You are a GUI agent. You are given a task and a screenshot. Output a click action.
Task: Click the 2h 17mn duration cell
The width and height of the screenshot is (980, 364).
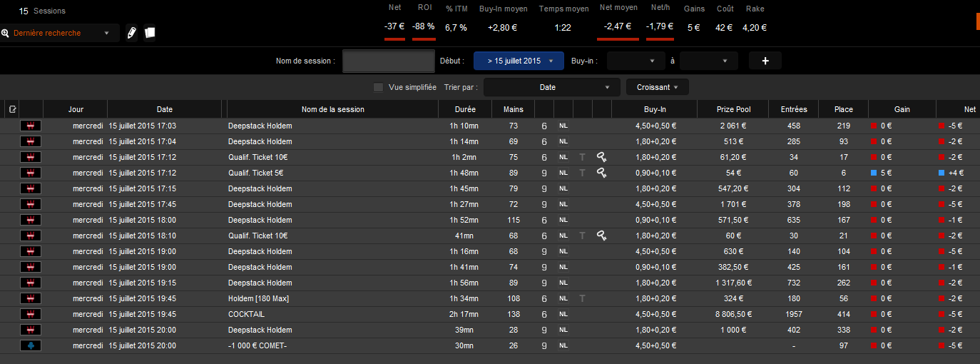(x=465, y=314)
